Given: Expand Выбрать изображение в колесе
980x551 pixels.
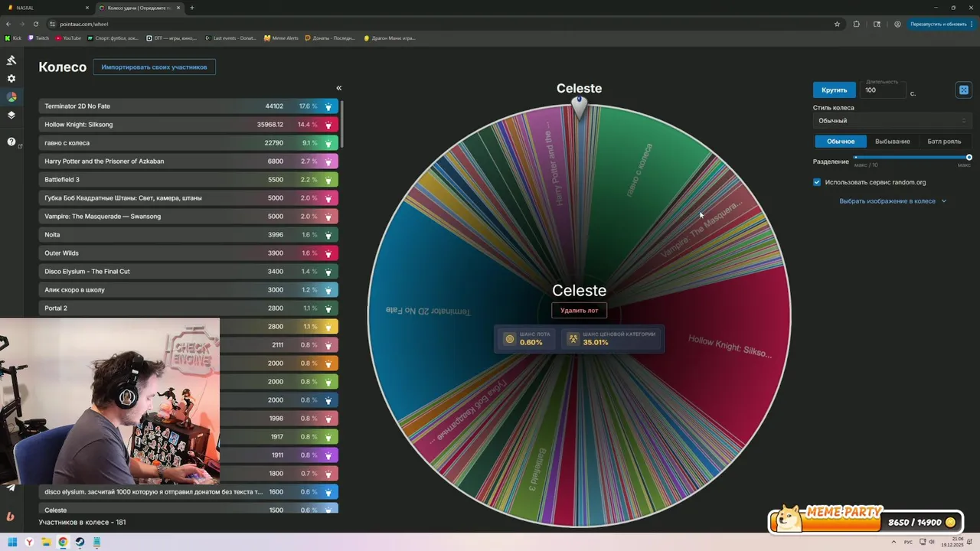Looking at the screenshot, I should (x=893, y=201).
